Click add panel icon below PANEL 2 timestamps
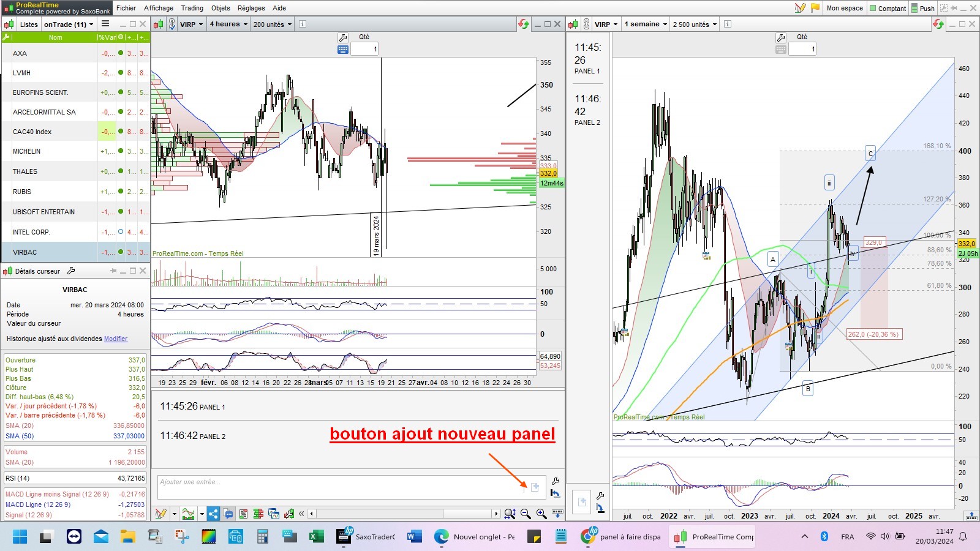The image size is (980, 551). [x=582, y=502]
